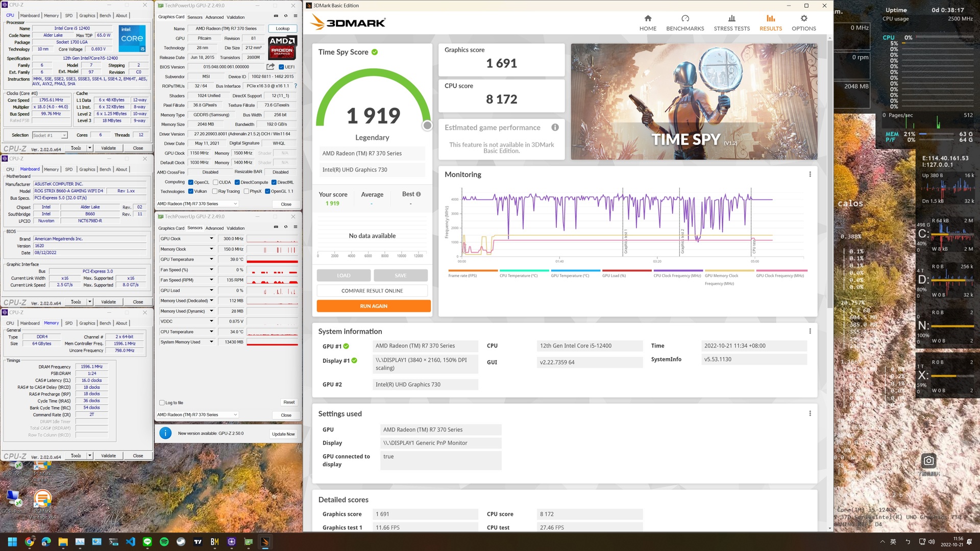Click Reset button in GPU-Z Sensors

(x=289, y=403)
